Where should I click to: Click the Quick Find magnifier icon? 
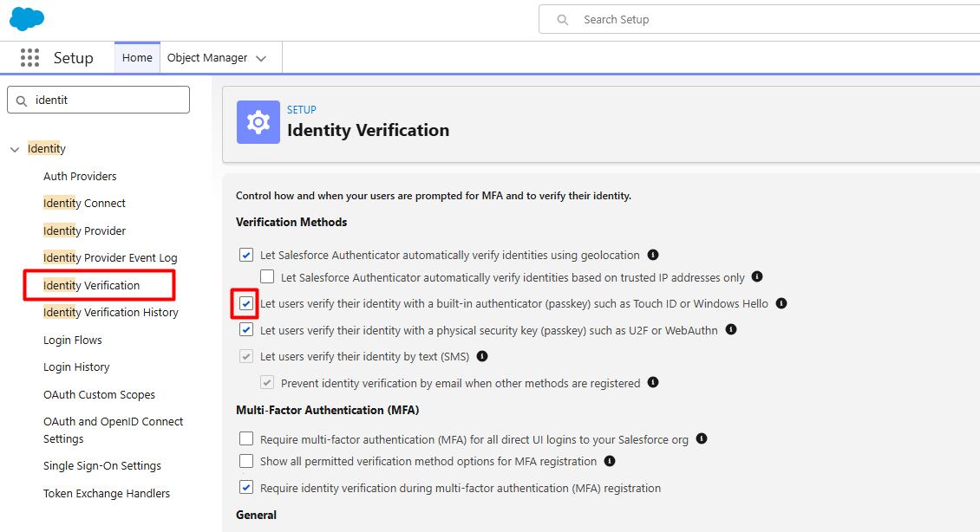coord(22,101)
